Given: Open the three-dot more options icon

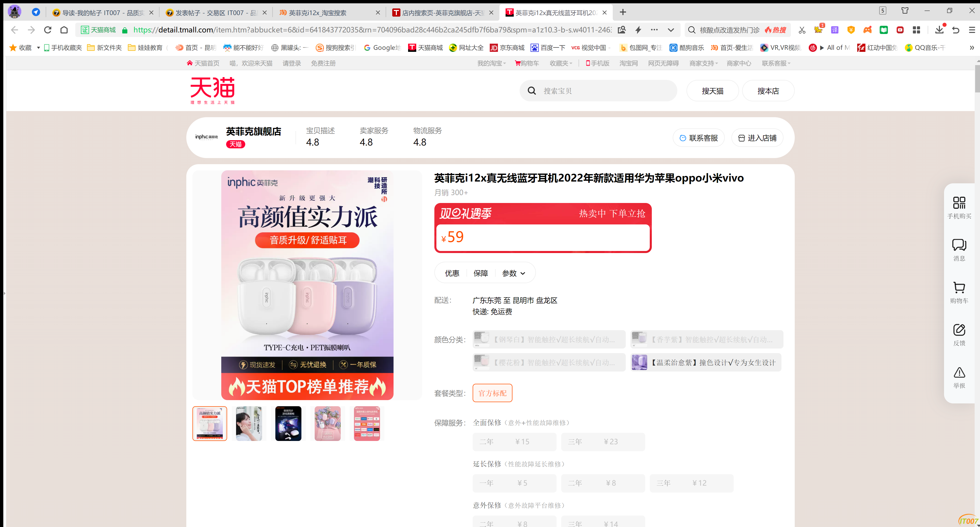Looking at the screenshot, I should click(654, 30).
